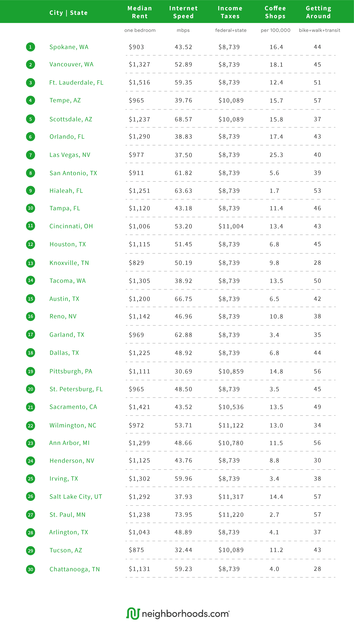The image size is (354, 644).
Task: Click the Income Taxes column header
Action: click(230, 12)
